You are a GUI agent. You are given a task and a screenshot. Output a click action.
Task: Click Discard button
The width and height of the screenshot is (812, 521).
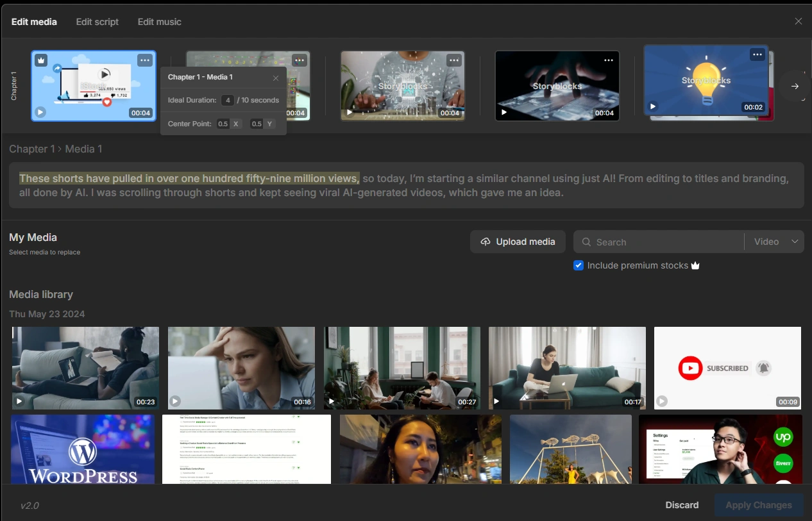682,505
